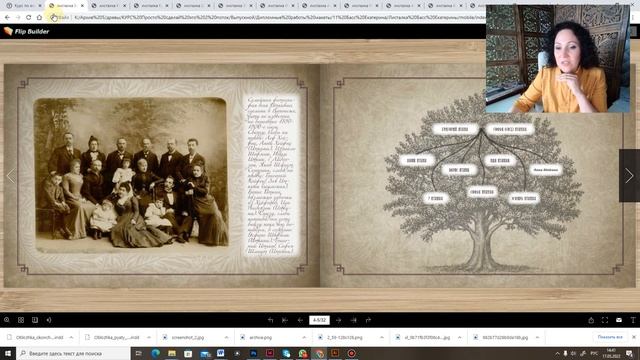Expand options for Oblozhka_pyaty download

[x=149, y=338]
